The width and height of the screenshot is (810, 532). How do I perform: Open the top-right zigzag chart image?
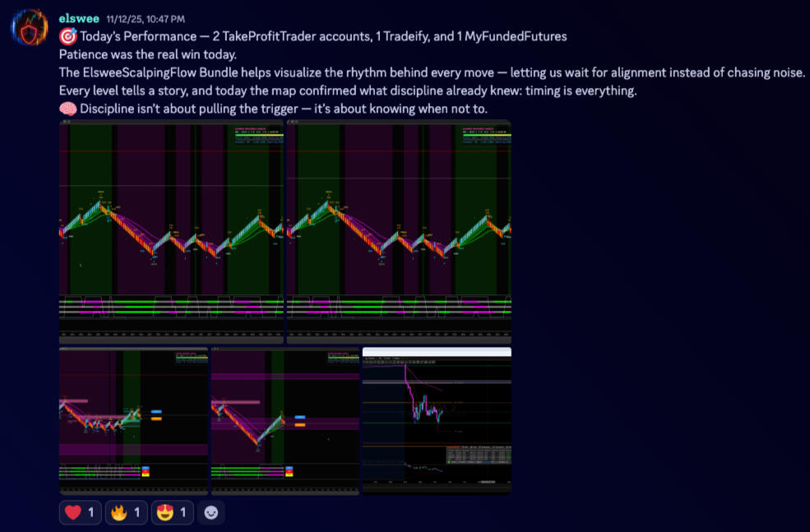398,231
